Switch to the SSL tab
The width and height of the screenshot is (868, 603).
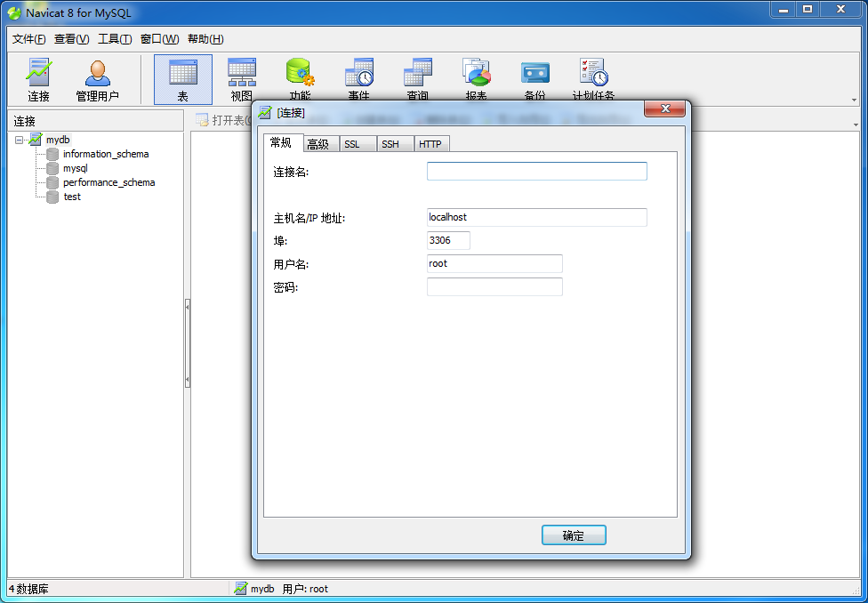click(358, 144)
